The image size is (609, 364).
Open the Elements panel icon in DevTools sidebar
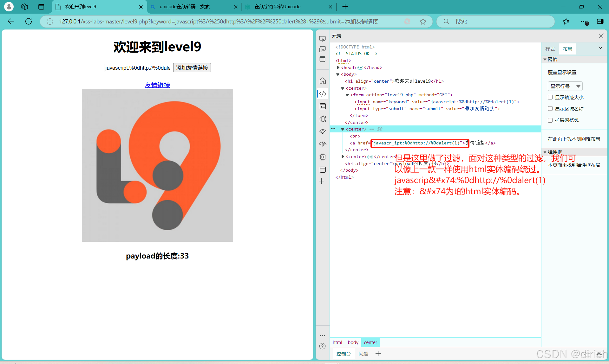point(323,94)
